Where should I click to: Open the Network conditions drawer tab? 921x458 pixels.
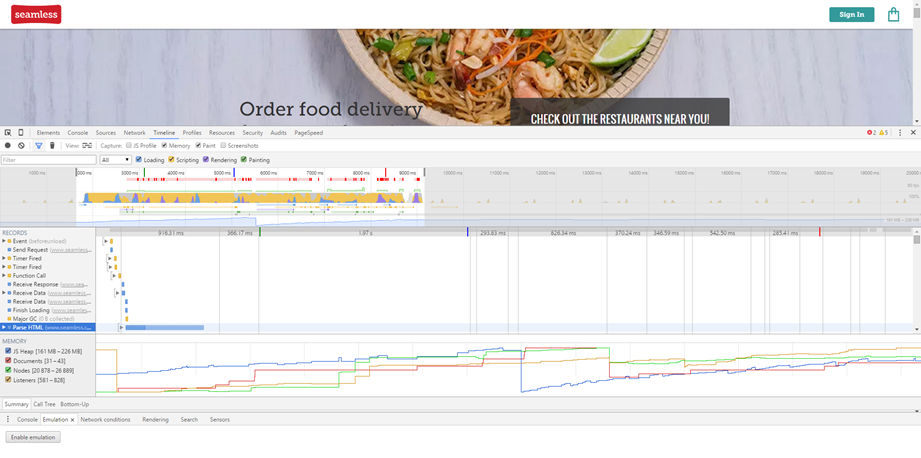(x=105, y=420)
